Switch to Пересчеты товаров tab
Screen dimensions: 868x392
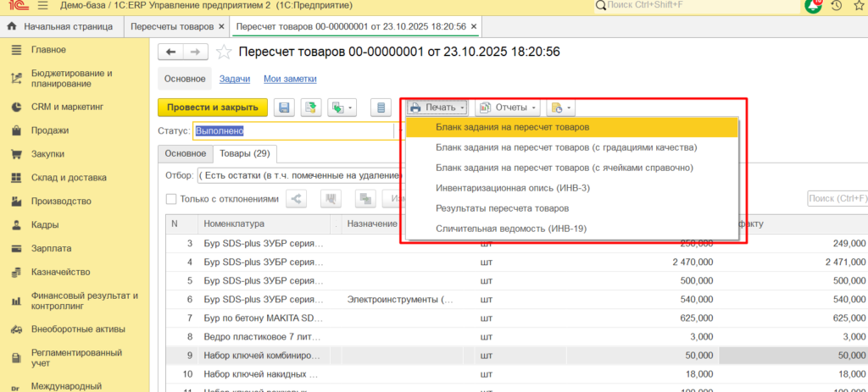(x=171, y=26)
